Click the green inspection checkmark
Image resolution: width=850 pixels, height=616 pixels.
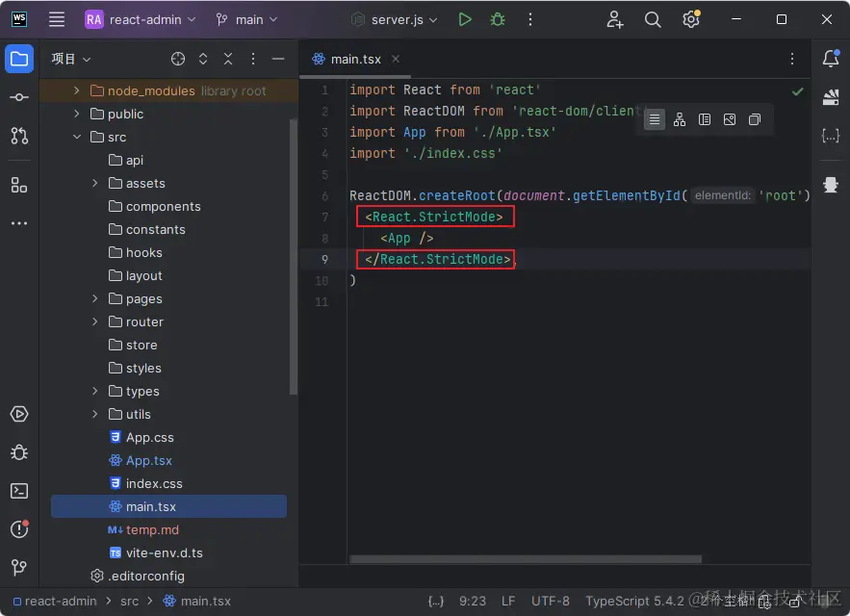[x=797, y=91]
